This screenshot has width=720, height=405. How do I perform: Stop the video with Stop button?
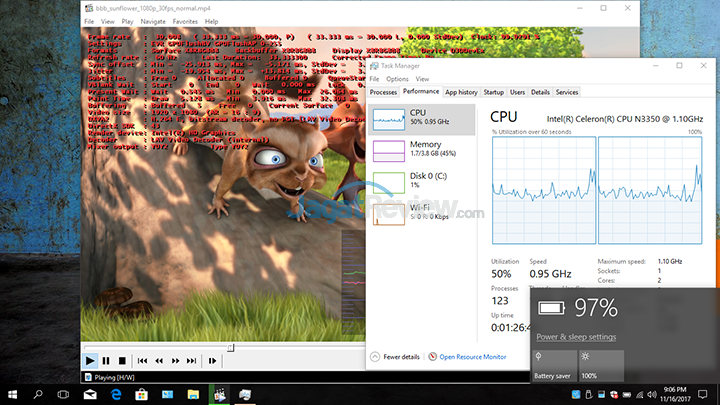coord(121,360)
